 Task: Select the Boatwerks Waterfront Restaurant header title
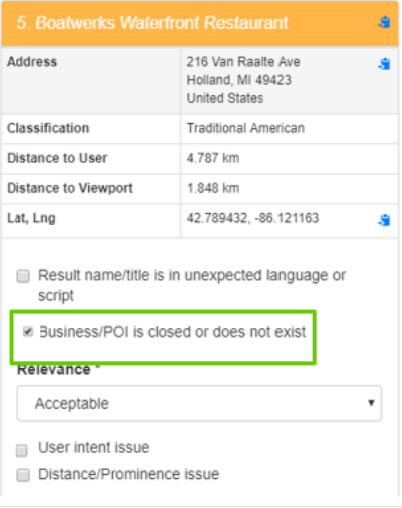click(x=153, y=23)
